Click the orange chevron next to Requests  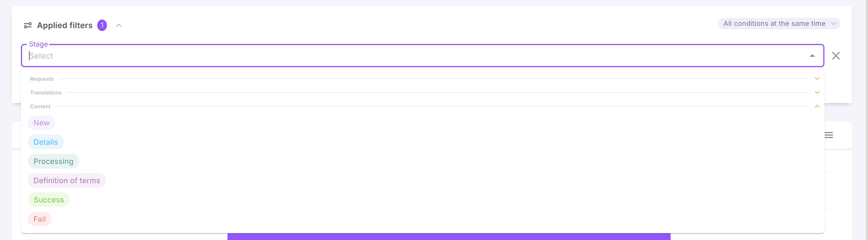tap(817, 78)
